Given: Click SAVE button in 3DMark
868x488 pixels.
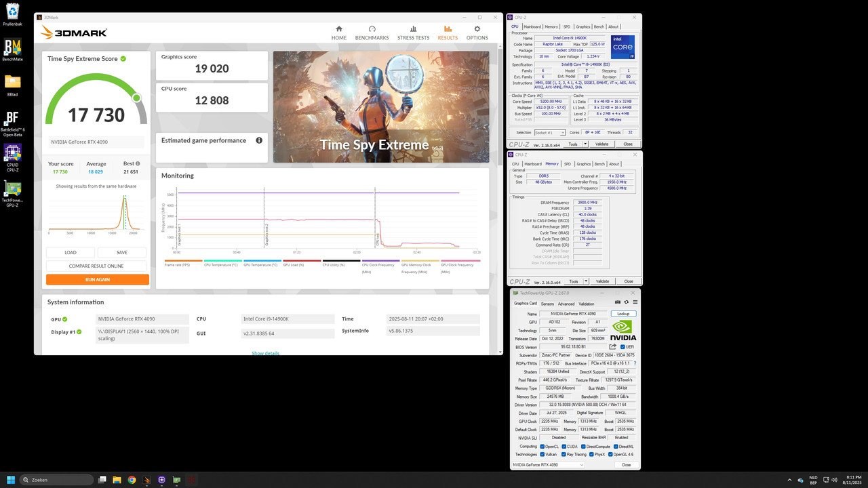Looking at the screenshot, I should (122, 252).
